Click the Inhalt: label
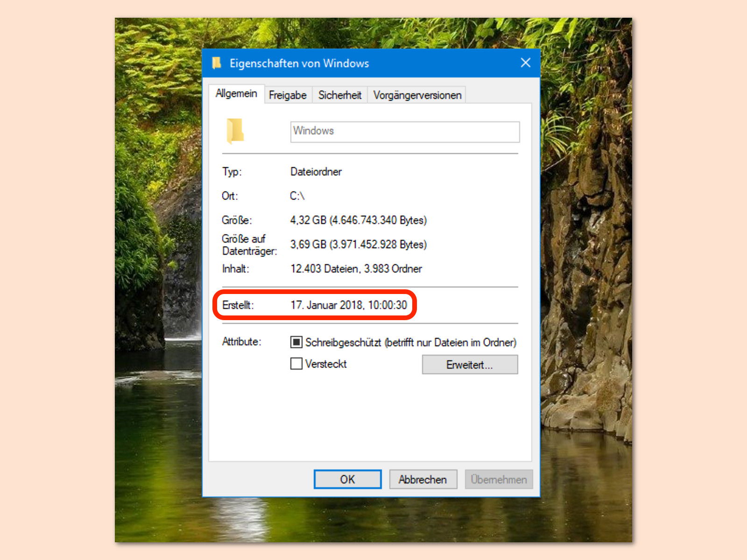The height and width of the screenshot is (560, 747). pyautogui.click(x=236, y=269)
